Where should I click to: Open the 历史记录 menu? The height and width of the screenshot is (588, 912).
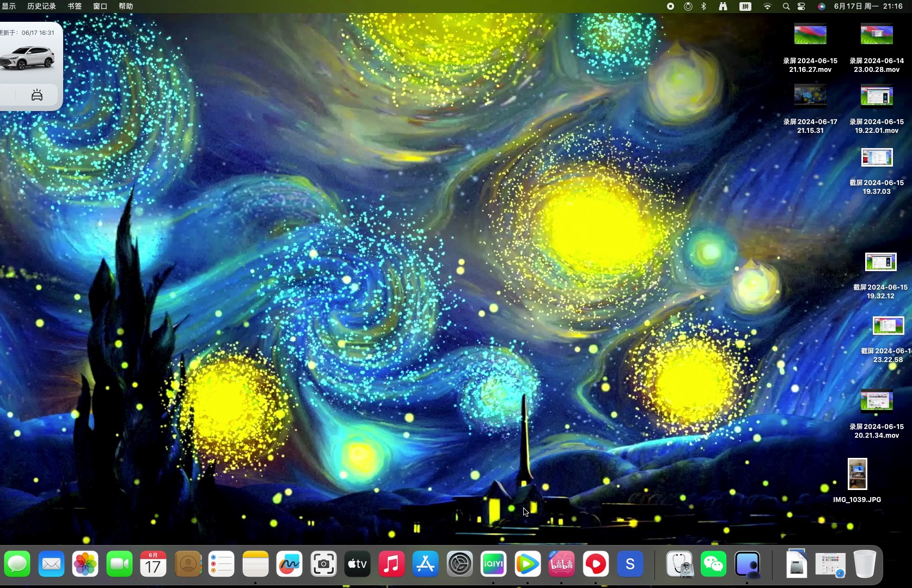pos(41,6)
